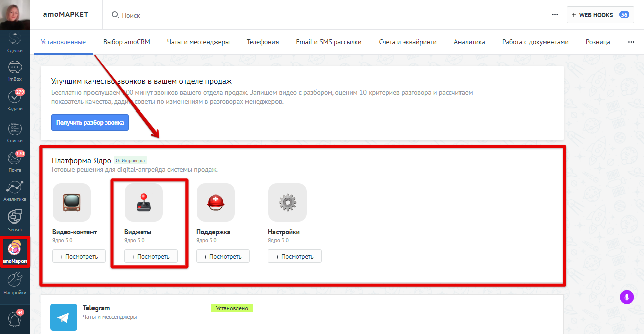Viewport: 644px width, 334px height.
Task: Expand more tabs ellipsis after Розница
Action: [x=631, y=42]
